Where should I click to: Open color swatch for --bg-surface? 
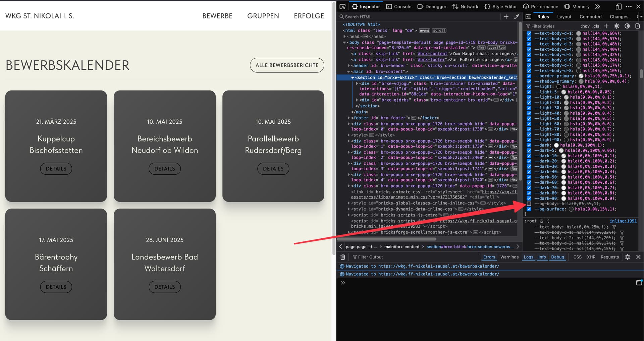(x=571, y=209)
